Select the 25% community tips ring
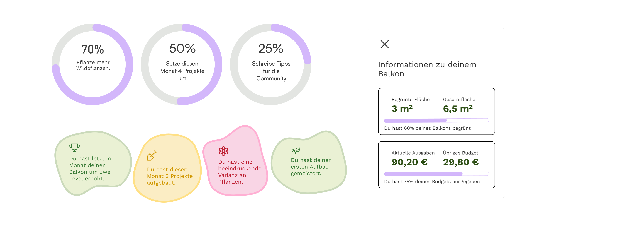This screenshot has height=226, width=644. [x=271, y=64]
